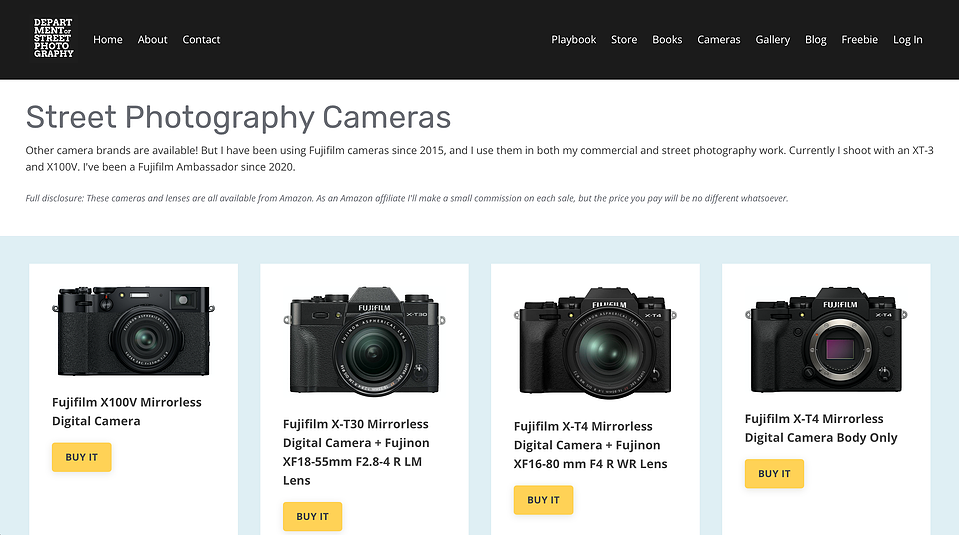
Task: Open the Home page
Action: click(108, 40)
